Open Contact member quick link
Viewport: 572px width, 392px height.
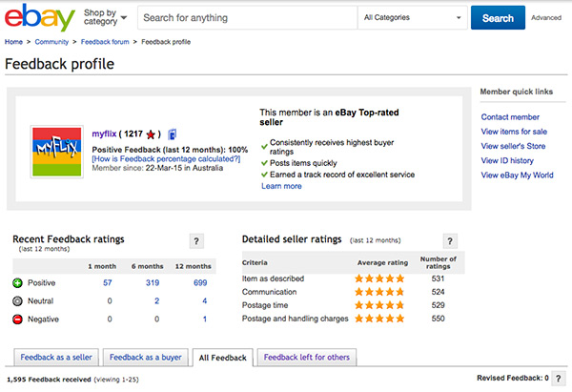click(x=510, y=117)
